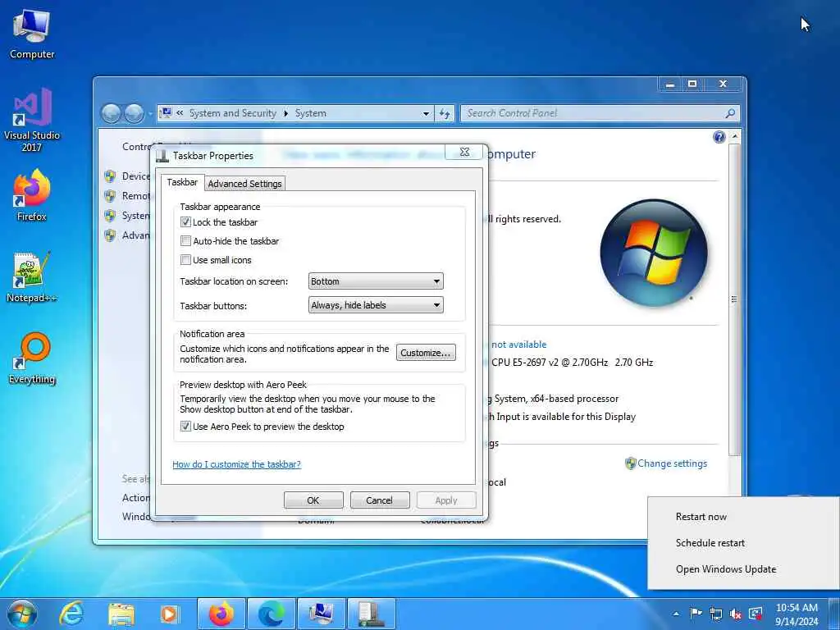
Task: Click the shield icon next to Remote link
Action: 111,196
